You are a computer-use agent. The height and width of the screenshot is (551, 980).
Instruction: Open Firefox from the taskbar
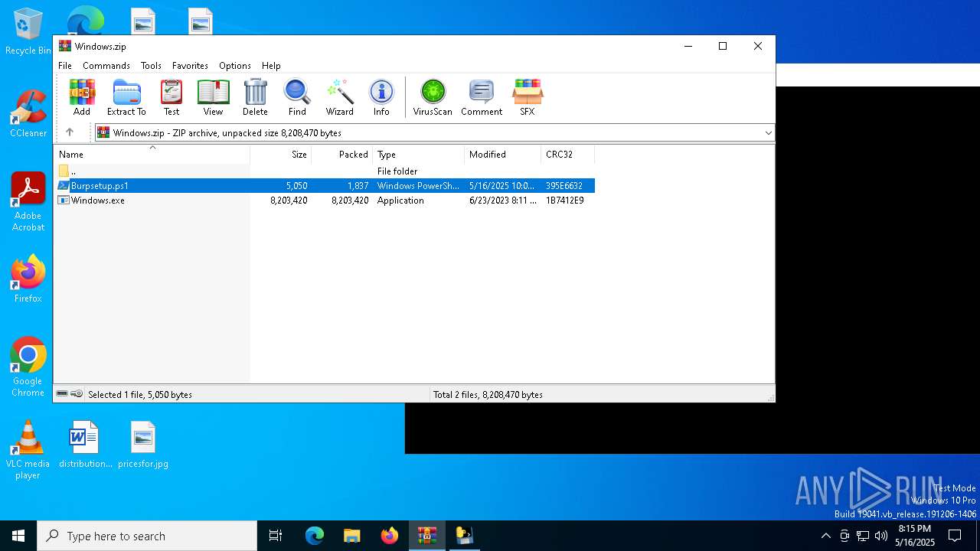point(390,536)
